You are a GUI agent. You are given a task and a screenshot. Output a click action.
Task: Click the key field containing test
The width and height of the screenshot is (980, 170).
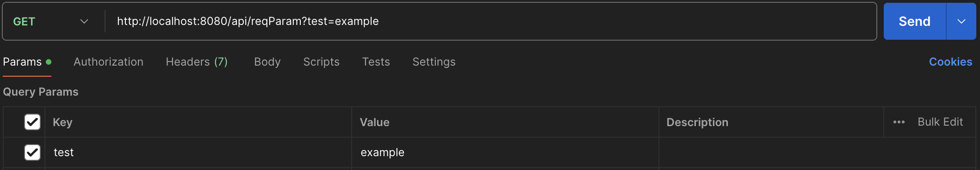point(198,152)
